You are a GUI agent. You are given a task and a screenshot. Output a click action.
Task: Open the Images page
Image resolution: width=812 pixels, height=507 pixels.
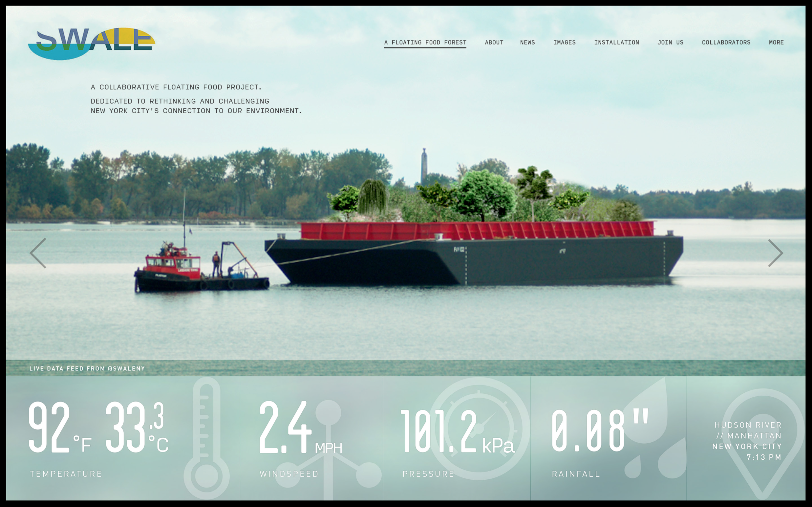click(565, 43)
